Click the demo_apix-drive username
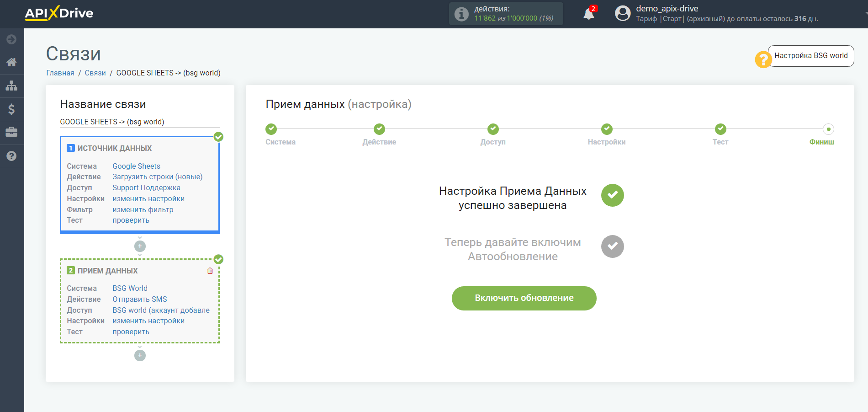The height and width of the screenshot is (412, 868). point(667,9)
